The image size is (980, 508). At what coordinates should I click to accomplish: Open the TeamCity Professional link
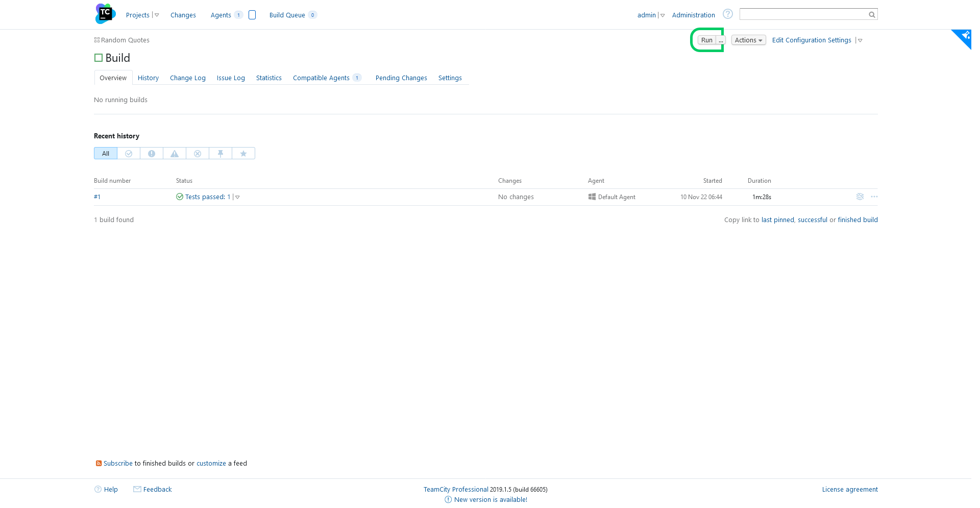tap(456, 489)
